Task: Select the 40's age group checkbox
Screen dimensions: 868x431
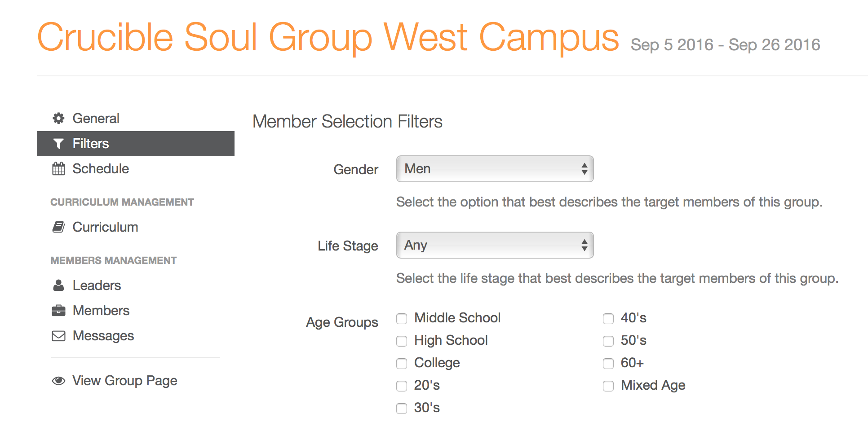Action: [608, 319]
